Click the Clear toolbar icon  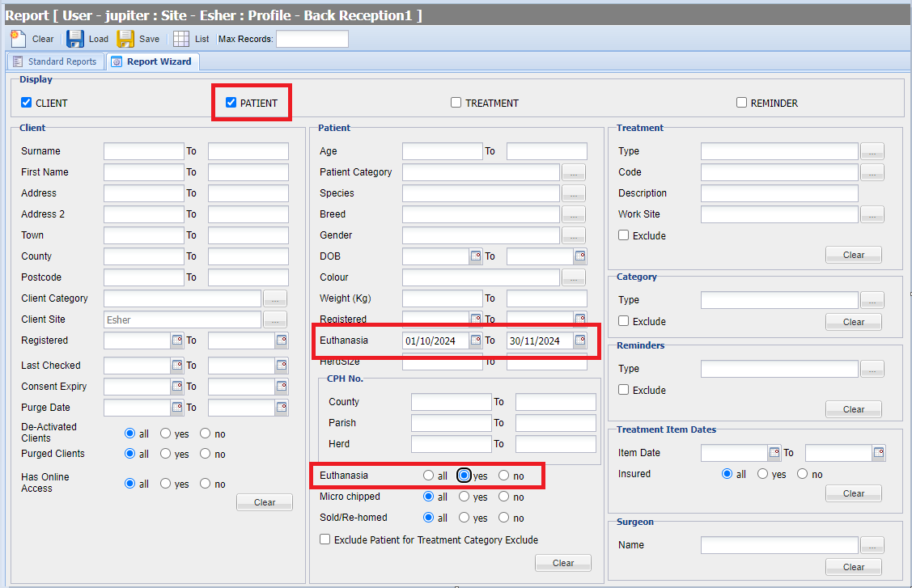tap(18, 39)
